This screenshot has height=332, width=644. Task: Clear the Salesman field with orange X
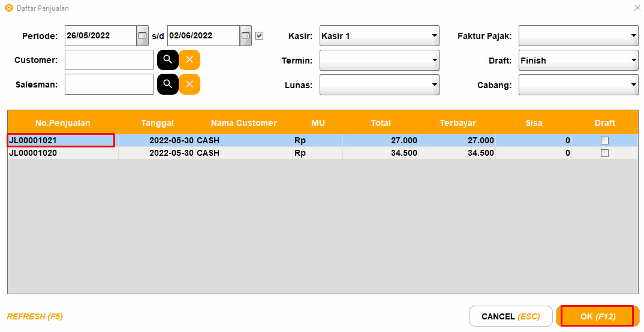[189, 84]
